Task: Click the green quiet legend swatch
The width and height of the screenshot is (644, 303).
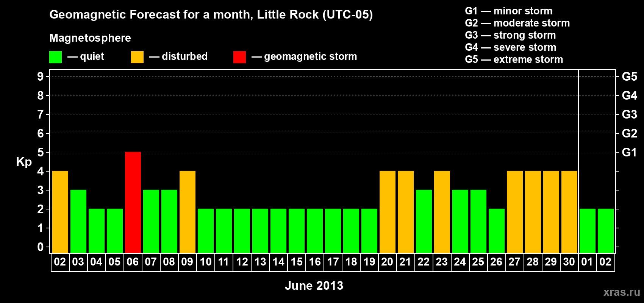Action: coord(55,57)
